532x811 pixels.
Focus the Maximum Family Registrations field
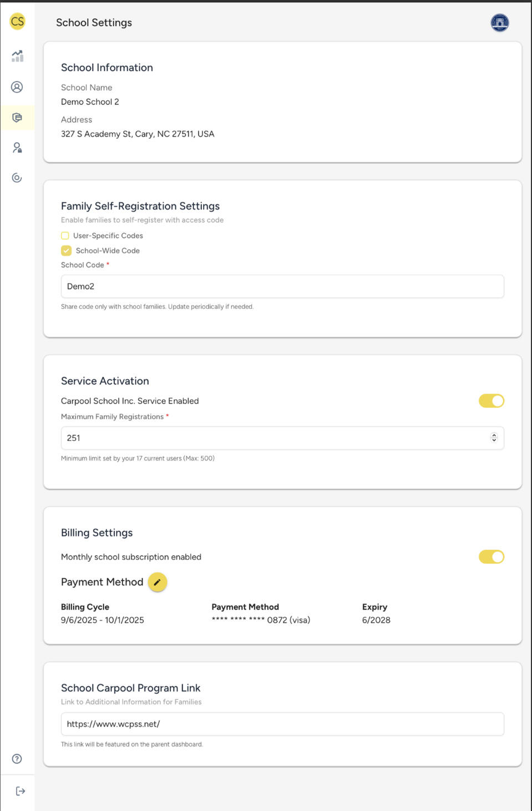click(x=272, y=438)
